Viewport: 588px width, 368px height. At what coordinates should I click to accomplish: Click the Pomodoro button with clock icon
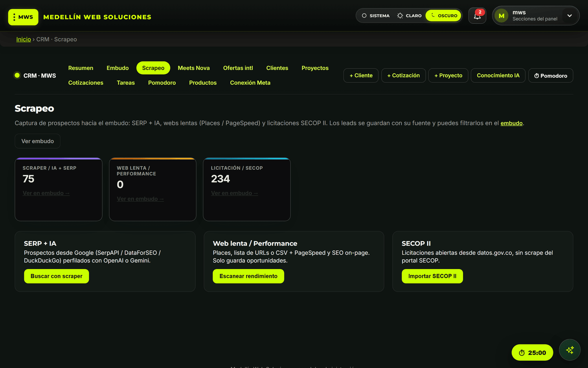click(551, 75)
